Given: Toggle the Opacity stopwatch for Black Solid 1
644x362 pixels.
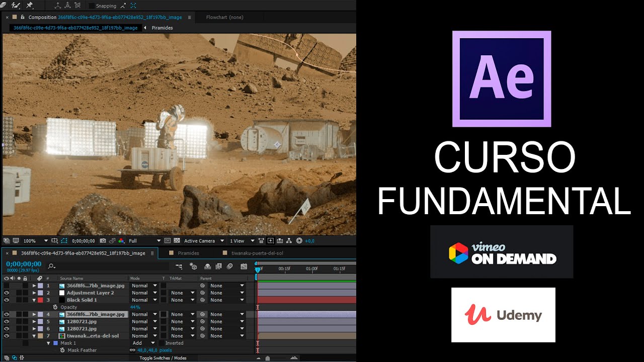Looking at the screenshot, I should [55, 307].
